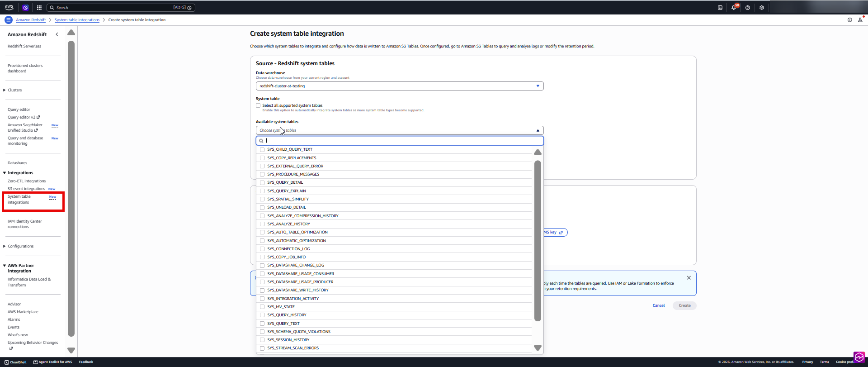The height and width of the screenshot is (367, 868).
Task: Open System table integrations sidebar item
Action: [x=19, y=200]
